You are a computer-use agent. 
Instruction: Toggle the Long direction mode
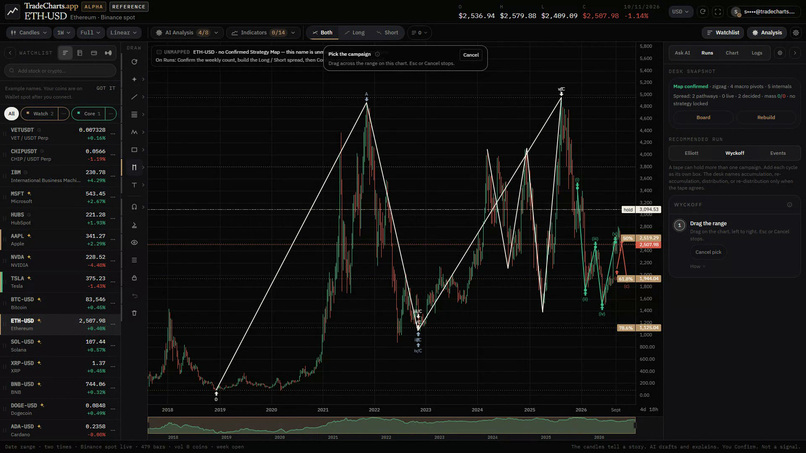click(355, 32)
